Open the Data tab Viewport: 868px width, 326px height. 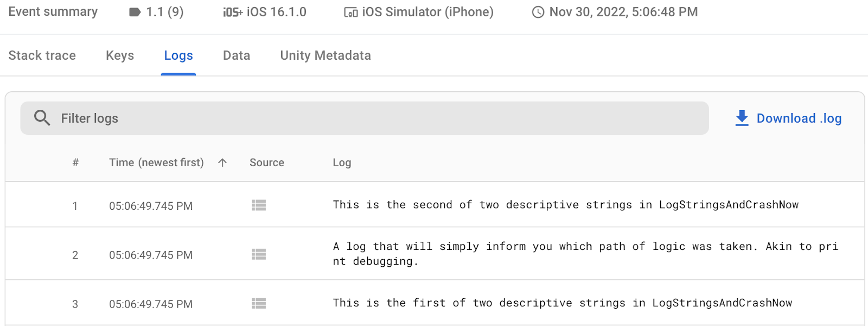coord(237,55)
